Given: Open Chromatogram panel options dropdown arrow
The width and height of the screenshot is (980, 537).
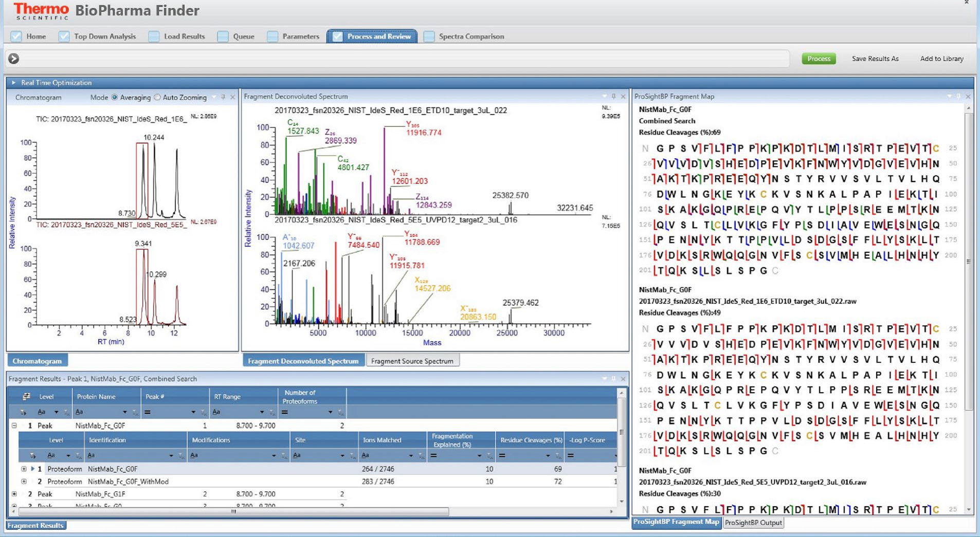Looking at the screenshot, I should tap(214, 97).
